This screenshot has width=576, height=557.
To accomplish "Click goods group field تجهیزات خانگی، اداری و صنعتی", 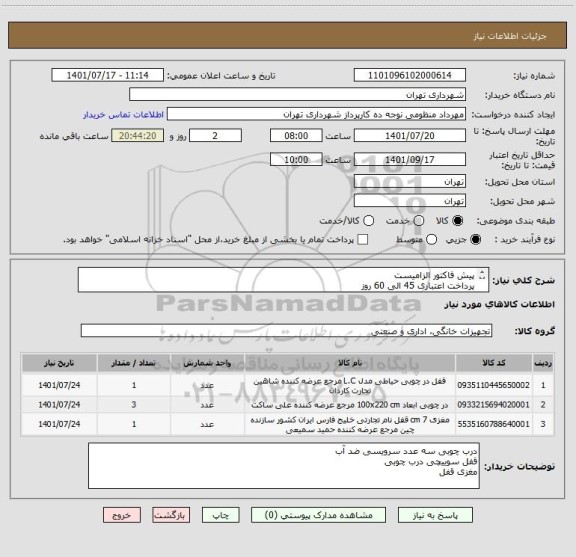I will [286, 331].
